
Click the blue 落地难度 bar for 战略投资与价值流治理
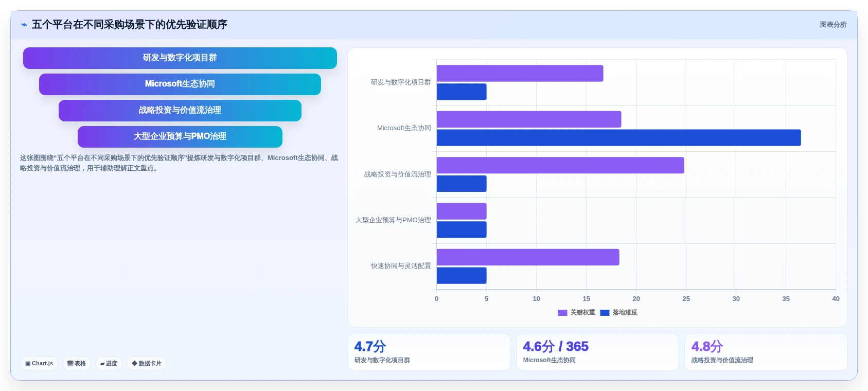(462, 184)
